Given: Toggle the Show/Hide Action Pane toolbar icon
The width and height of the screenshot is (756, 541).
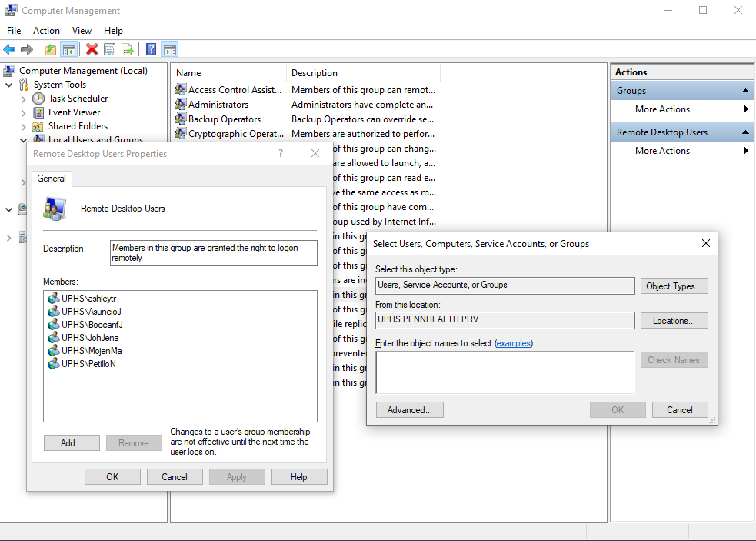Looking at the screenshot, I should [x=170, y=49].
